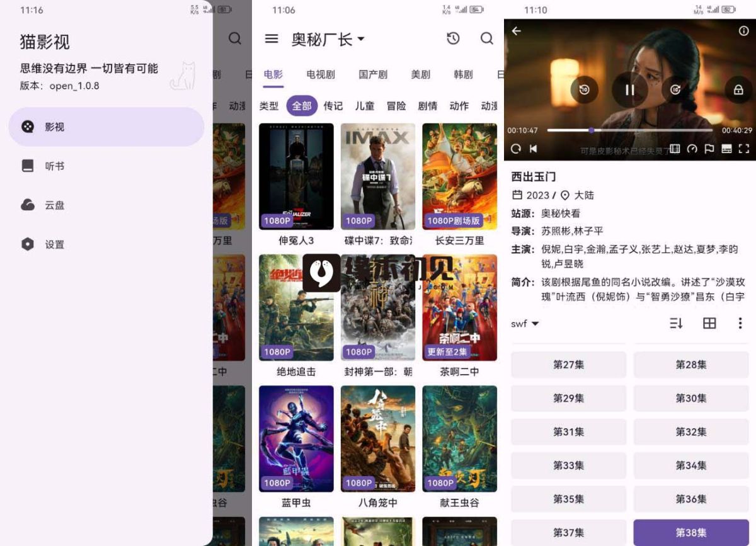
Task: Play episode 第33集
Action: (x=569, y=465)
